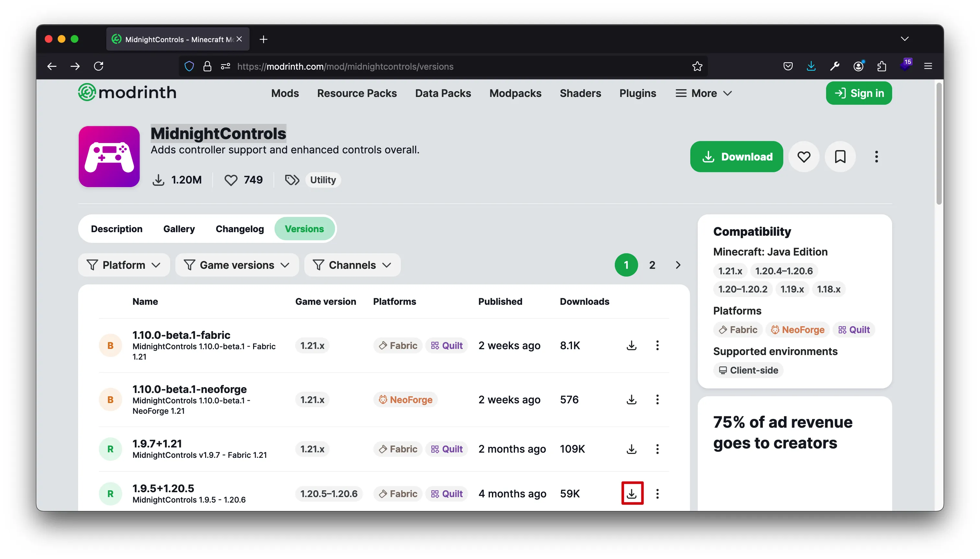Expand the Game versions filter dropdown
This screenshot has height=559, width=980.
click(236, 265)
